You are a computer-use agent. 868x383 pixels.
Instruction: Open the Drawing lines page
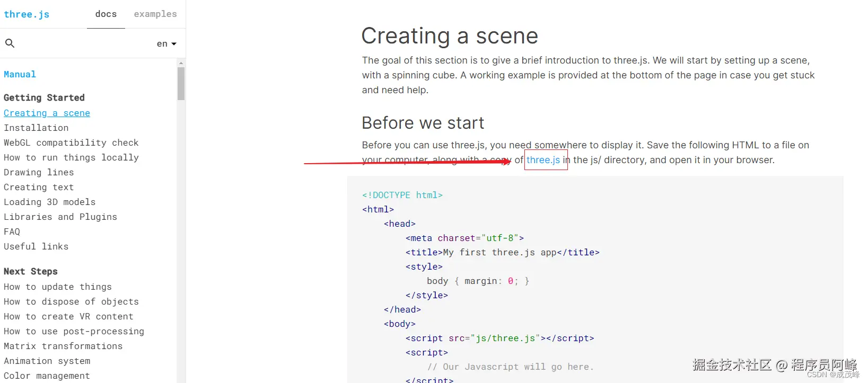click(x=39, y=173)
